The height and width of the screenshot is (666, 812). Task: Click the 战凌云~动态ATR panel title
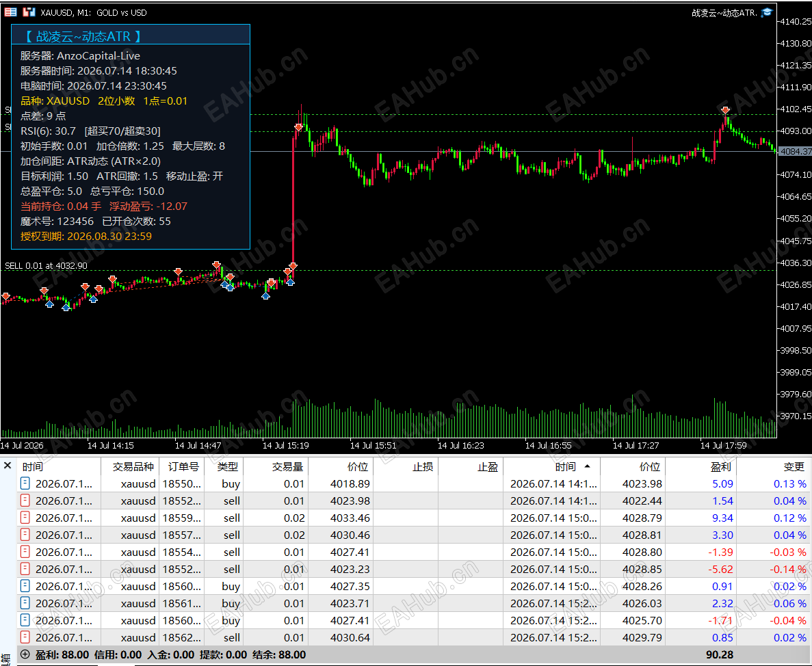pyautogui.click(x=83, y=36)
